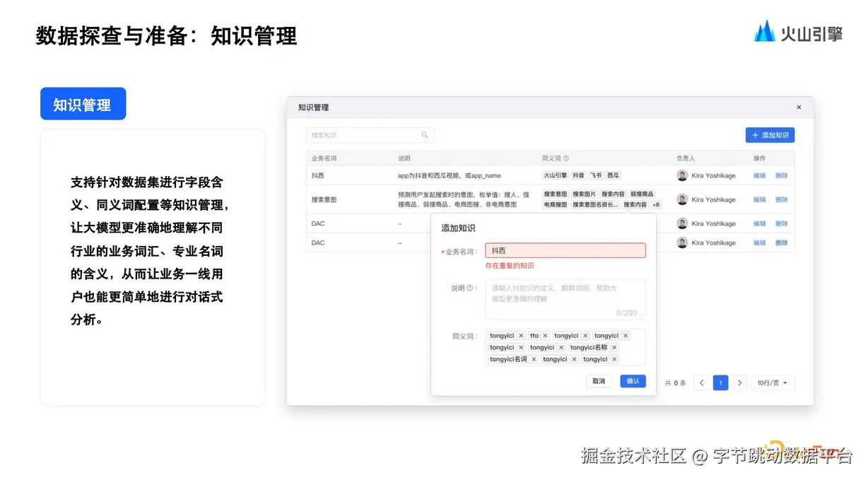Screen dimensions: 868x480
Task: Click the 操作 column header
Action: (759, 158)
